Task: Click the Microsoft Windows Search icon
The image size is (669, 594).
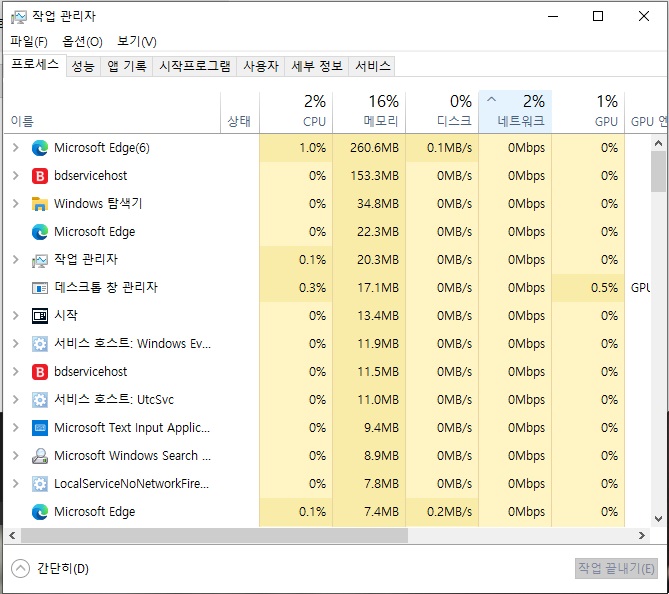Action: tap(40, 456)
